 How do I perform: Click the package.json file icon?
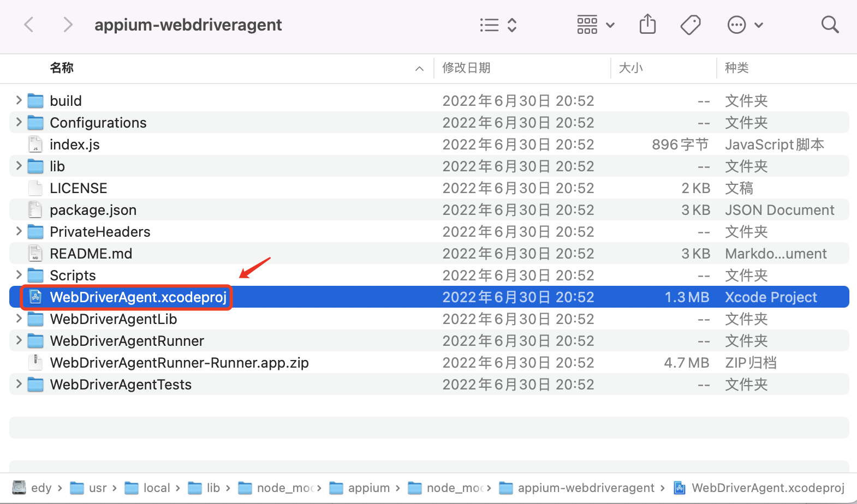pyautogui.click(x=35, y=209)
